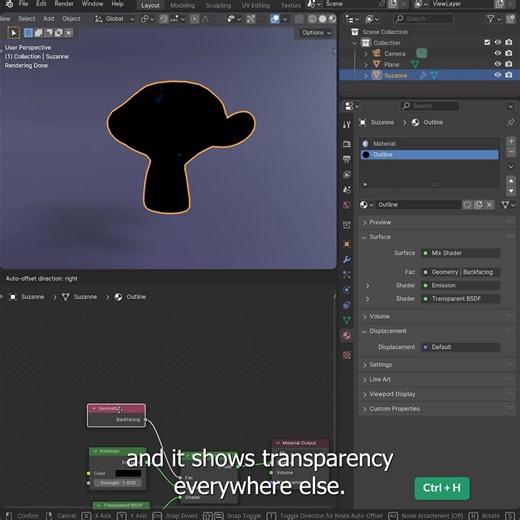Image resolution: width=520 pixels, height=520 pixels.
Task: Hide Plane in viewport eye icon
Action: pyautogui.click(x=498, y=64)
